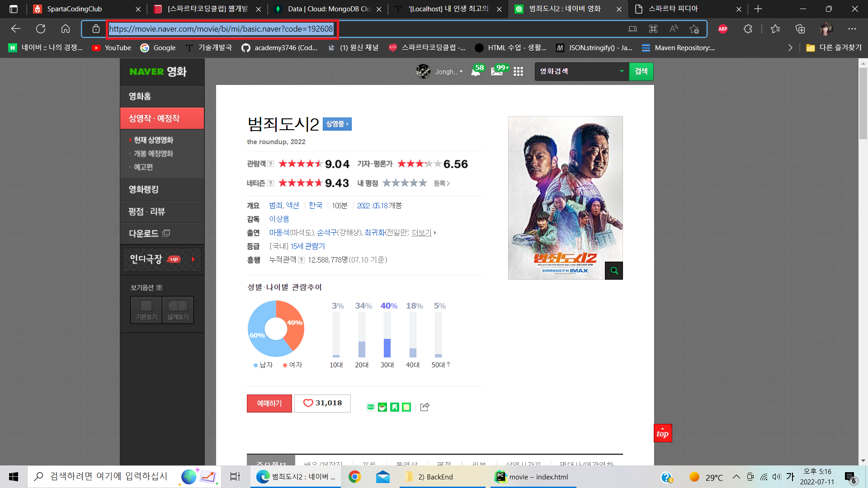The height and width of the screenshot is (488, 868).
Task: Open Naver mail envelope icon
Action: (497, 71)
